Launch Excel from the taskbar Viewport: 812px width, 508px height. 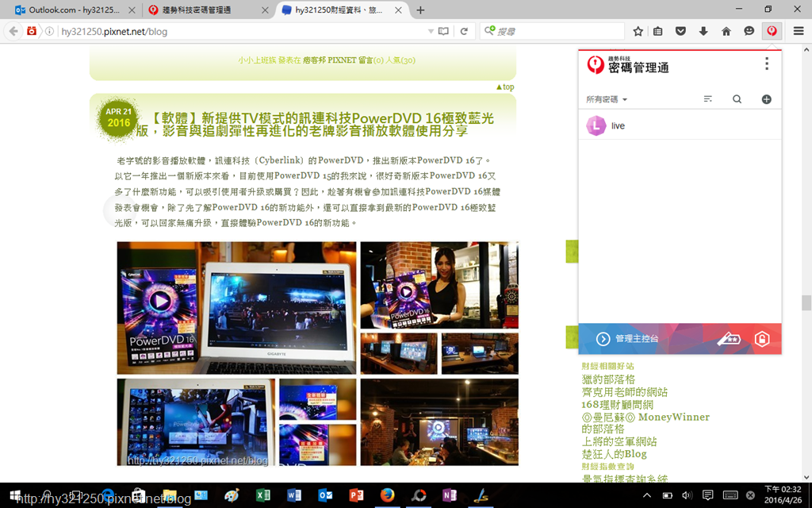point(263,495)
